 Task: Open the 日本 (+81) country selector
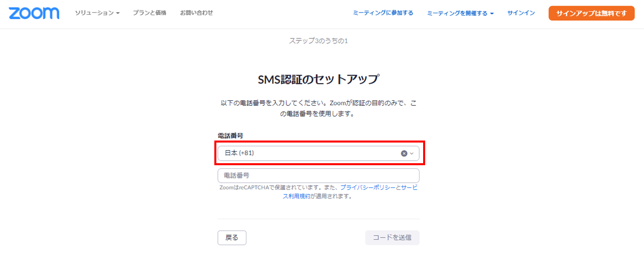tap(318, 154)
